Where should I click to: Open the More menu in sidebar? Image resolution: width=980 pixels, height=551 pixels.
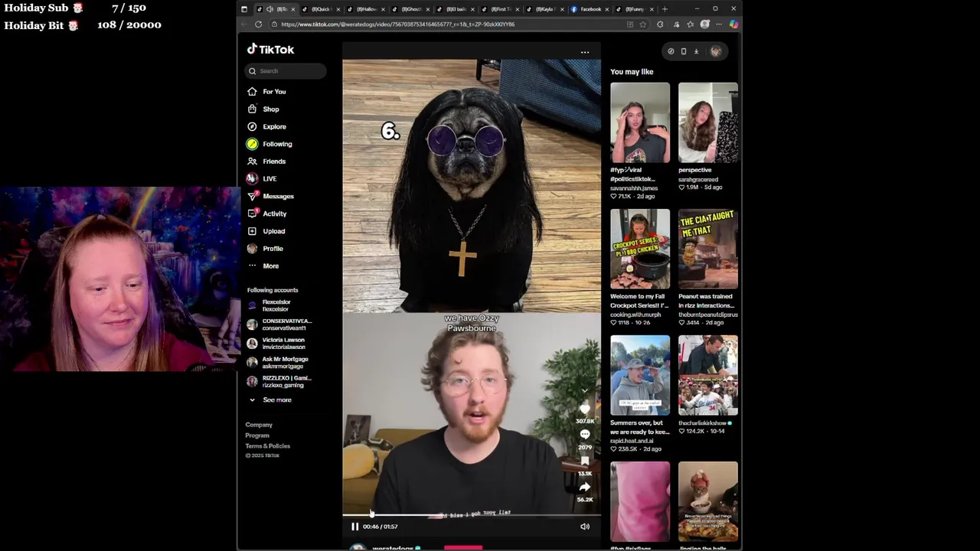[x=263, y=266]
